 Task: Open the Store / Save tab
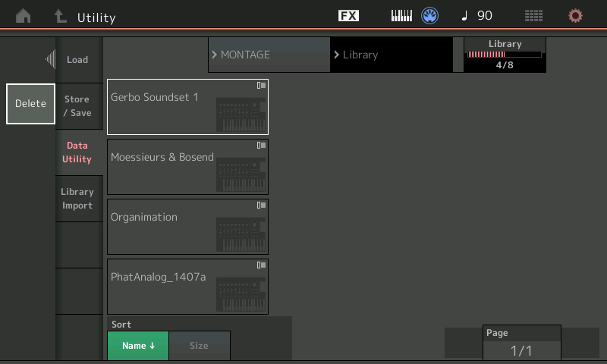click(78, 106)
